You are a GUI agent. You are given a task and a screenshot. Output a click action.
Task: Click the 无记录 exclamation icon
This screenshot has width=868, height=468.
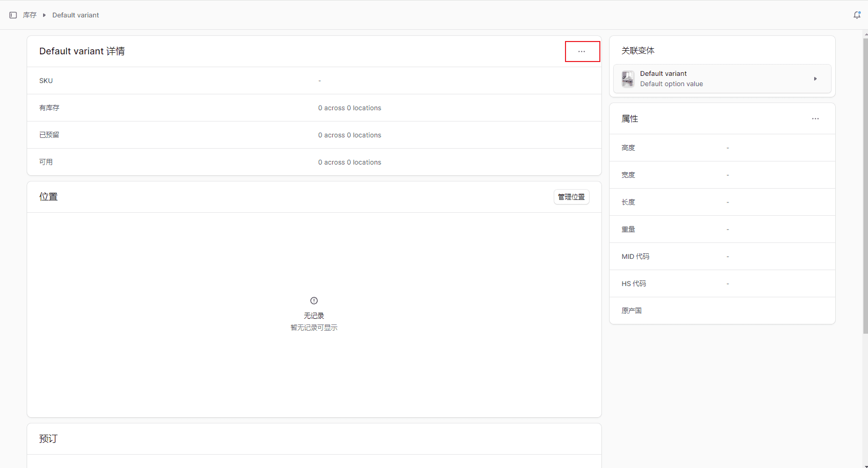(x=314, y=301)
